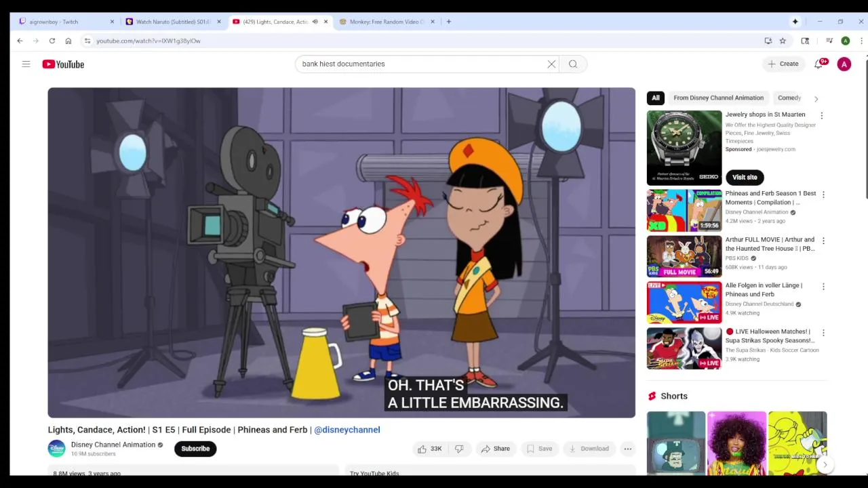Image resolution: width=868 pixels, height=488 pixels.
Task: Open Chrome three-dot menu
Action: pyautogui.click(x=861, y=41)
